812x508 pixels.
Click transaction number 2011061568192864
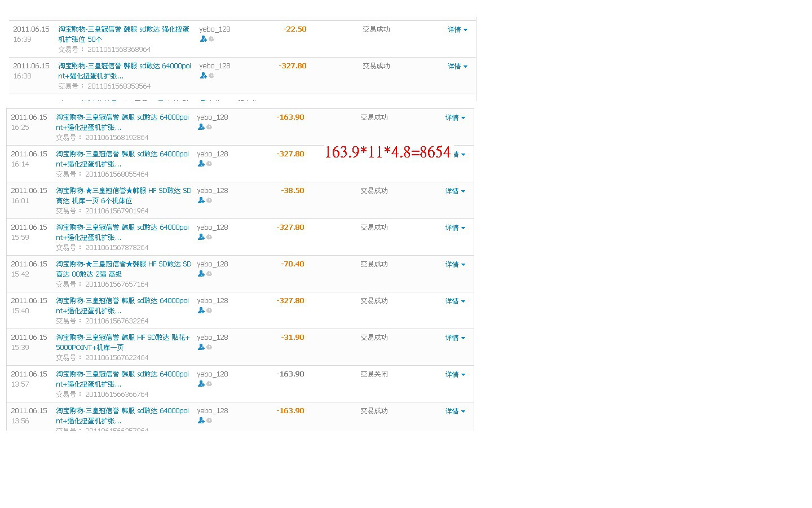pyautogui.click(x=117, y=138)
